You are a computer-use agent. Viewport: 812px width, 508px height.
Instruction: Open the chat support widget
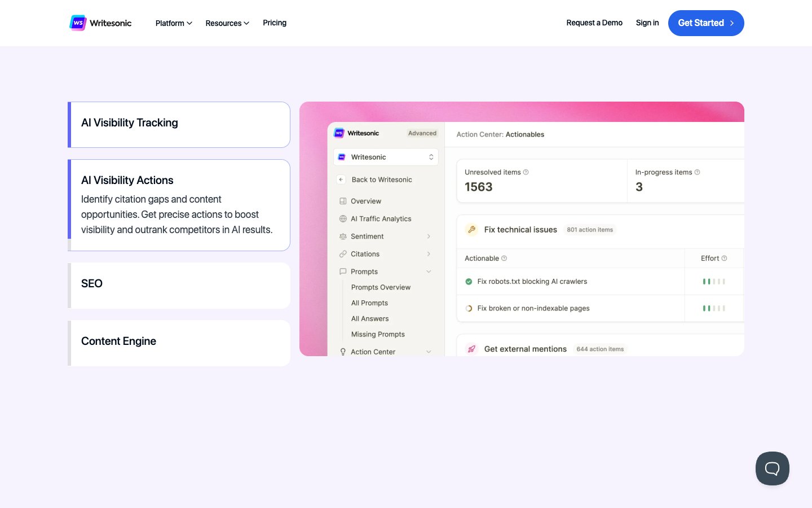pyautogui.click(x=772, y=468)
